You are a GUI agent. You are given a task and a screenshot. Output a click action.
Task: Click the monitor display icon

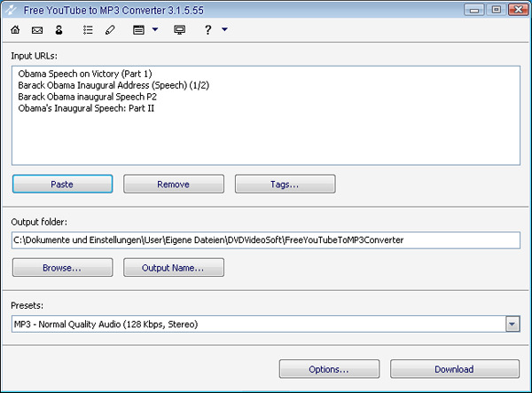click(x=180, y=30)
